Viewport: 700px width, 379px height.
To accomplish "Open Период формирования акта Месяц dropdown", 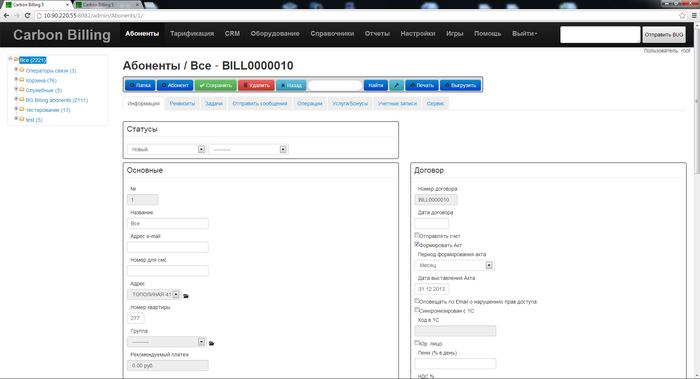I will (x=454, y=265).
